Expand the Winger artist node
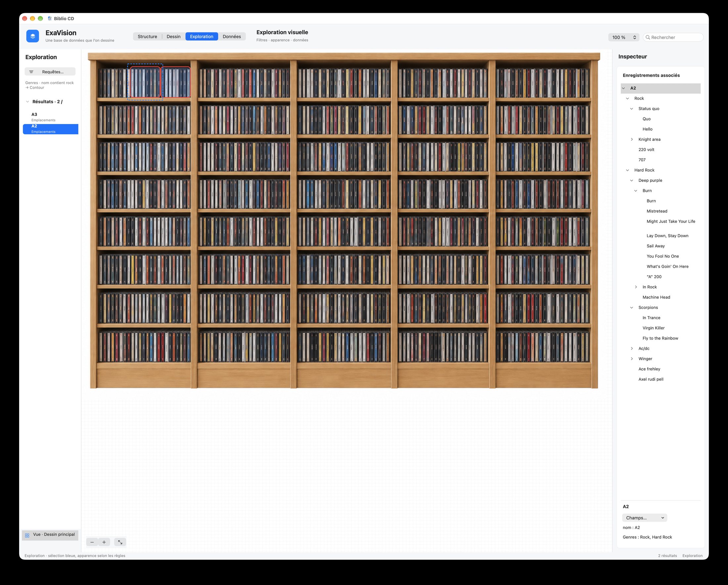Image resolution: width=728 pixels, height=585 pixels. [632, 358]
